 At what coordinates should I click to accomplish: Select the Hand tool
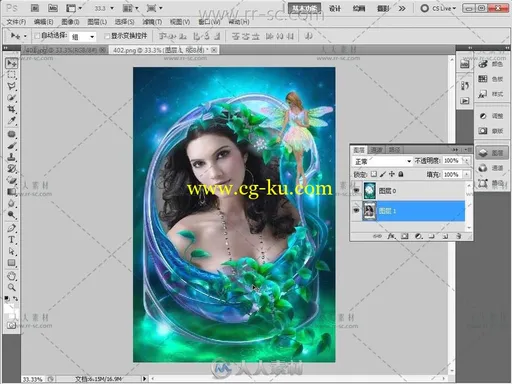point(12,276)
